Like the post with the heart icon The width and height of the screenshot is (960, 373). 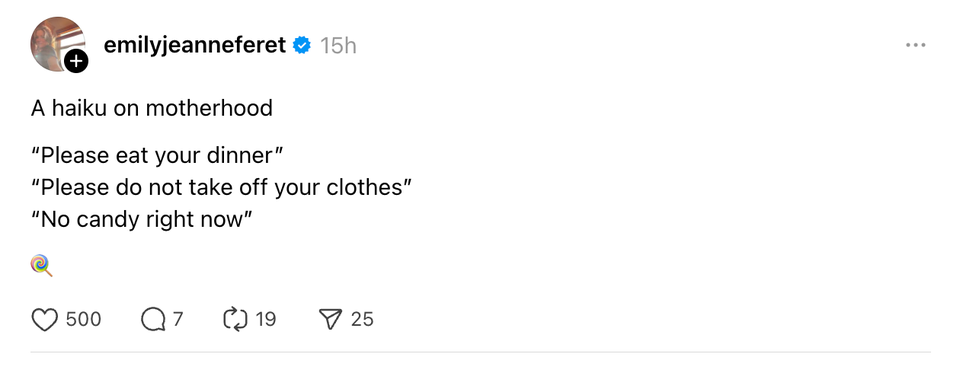(x=45, y=320)
